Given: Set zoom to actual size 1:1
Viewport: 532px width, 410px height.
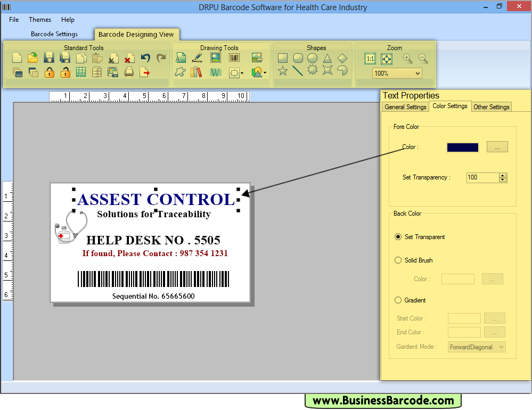Looking at the screenshot, I should 370,59.
